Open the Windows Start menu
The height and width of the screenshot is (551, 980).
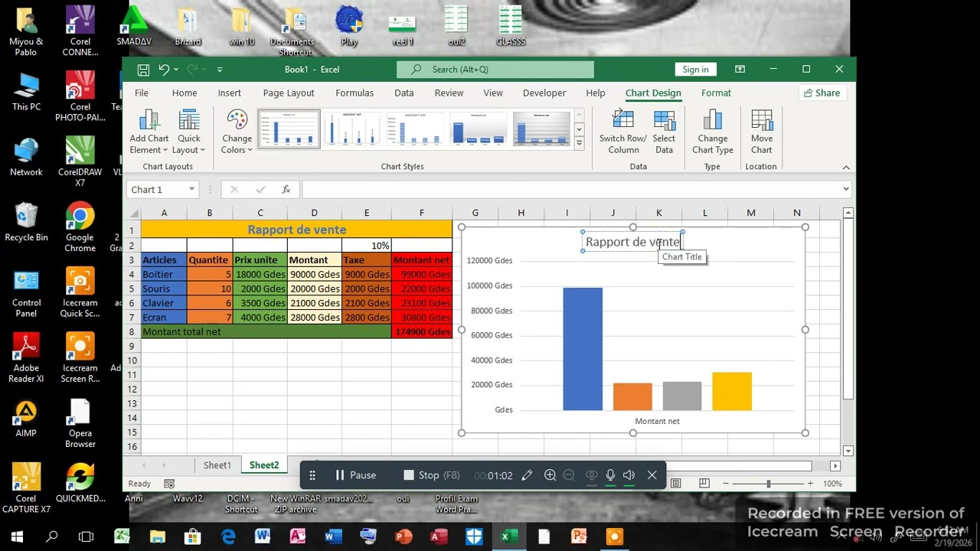point(17,536)
